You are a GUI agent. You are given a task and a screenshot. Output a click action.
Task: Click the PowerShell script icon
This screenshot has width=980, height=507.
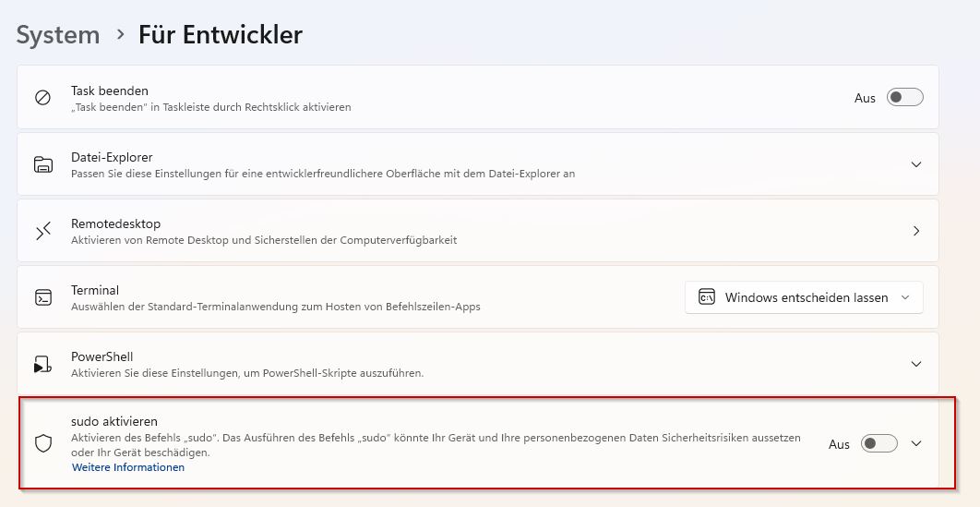pos(42,364)
